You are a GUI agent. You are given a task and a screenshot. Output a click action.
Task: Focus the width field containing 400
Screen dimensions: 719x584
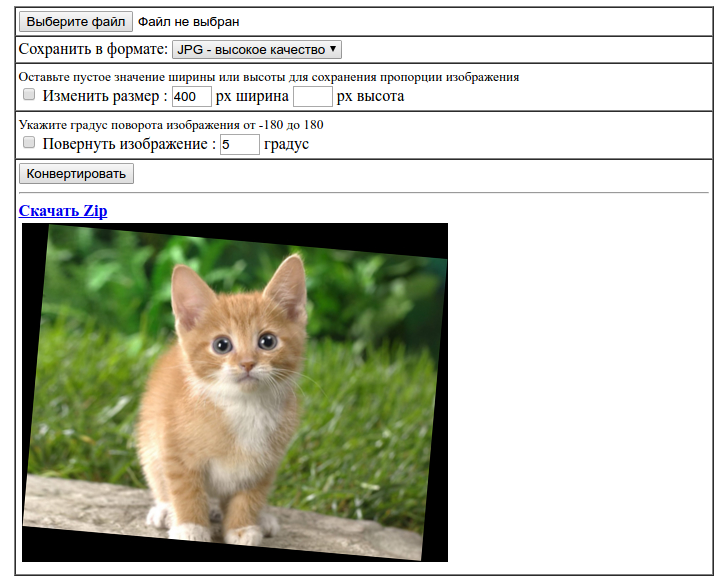191,96
